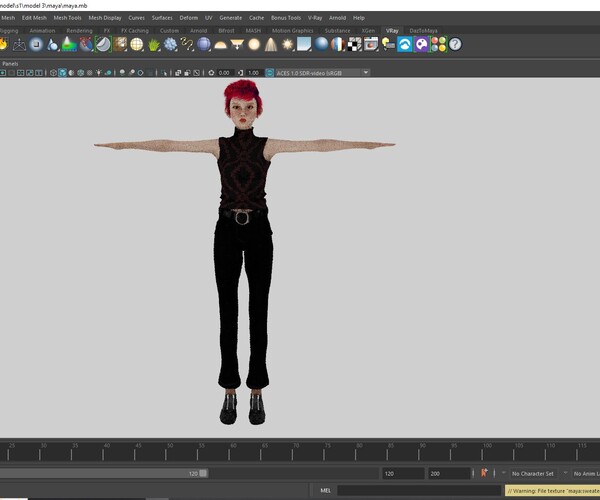
Task: Open the Curves menu
Action: pos(137,18)
